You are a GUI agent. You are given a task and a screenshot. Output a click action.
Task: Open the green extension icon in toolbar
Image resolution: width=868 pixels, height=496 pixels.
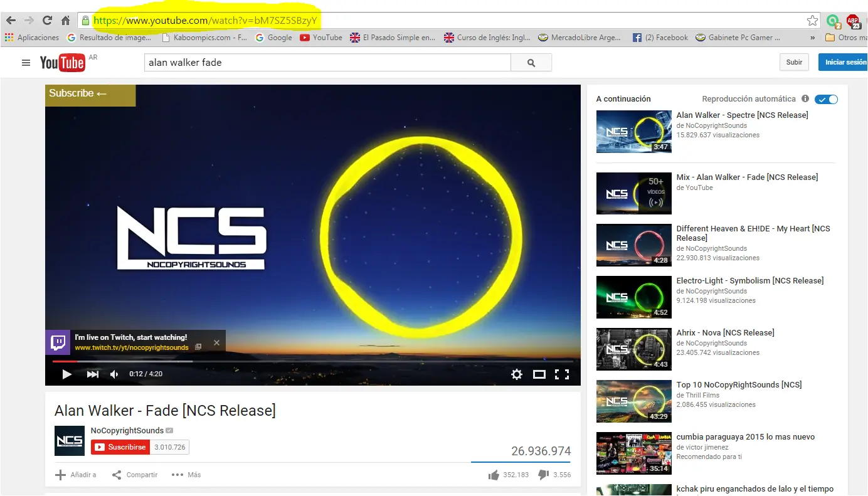pyautogui.click(x=833, y=21)
